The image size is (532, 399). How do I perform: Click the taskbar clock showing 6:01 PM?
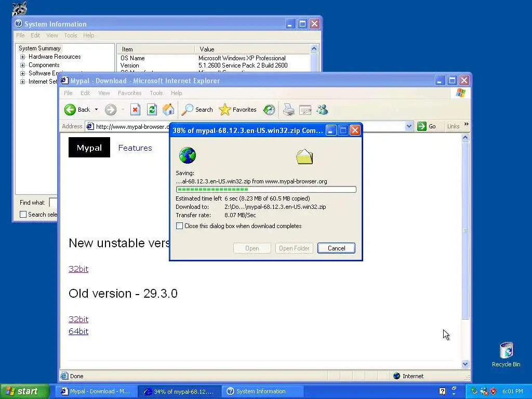click(x=513, y=391)
